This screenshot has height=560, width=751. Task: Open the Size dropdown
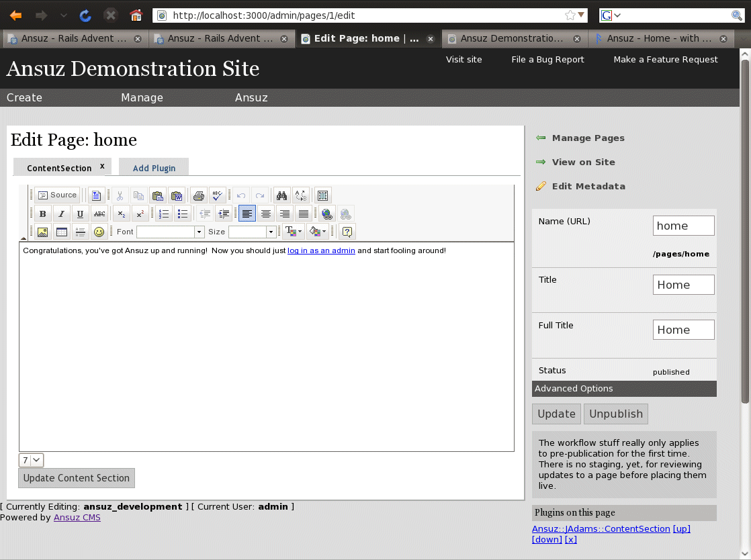253,232
